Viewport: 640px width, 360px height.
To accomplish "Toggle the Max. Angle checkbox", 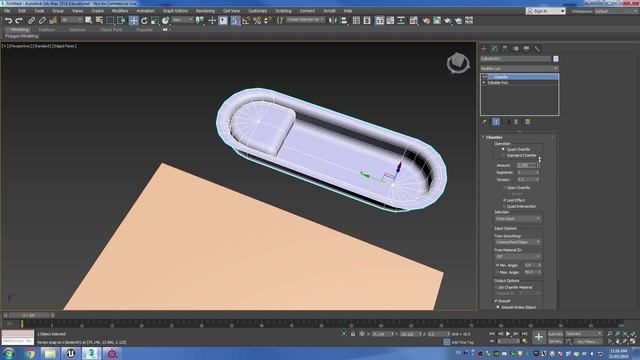I will tap(497, 272).
